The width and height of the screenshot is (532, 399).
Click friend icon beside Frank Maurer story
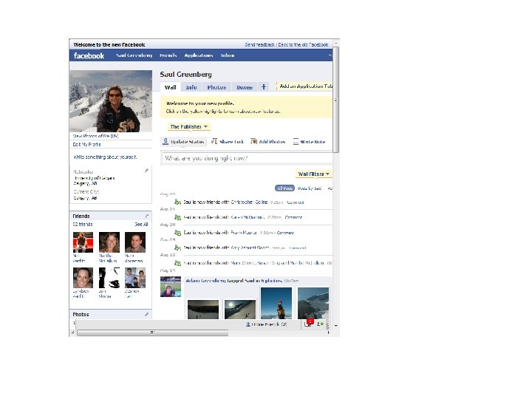177,233
